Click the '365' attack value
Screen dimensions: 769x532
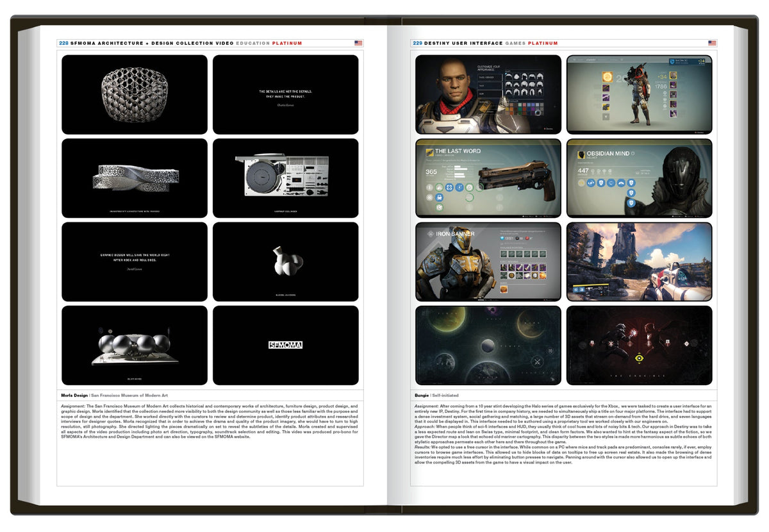[x=432, y=172]
